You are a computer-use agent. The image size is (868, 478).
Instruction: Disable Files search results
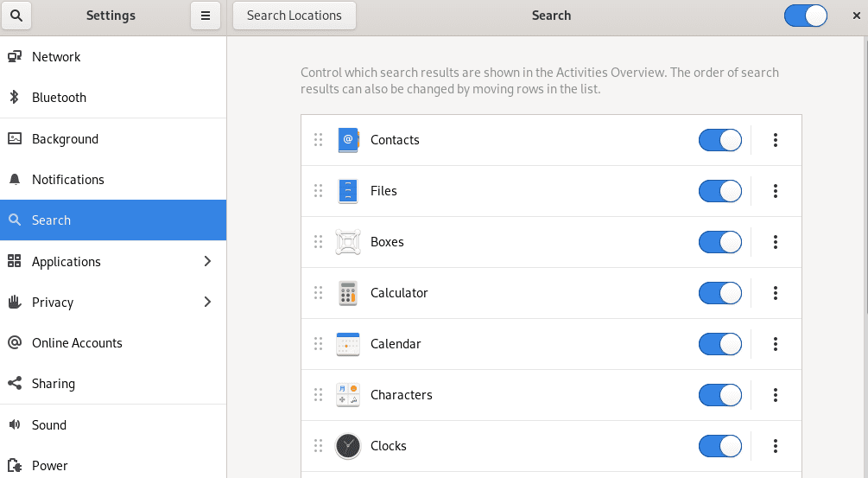tap(720, 191)
